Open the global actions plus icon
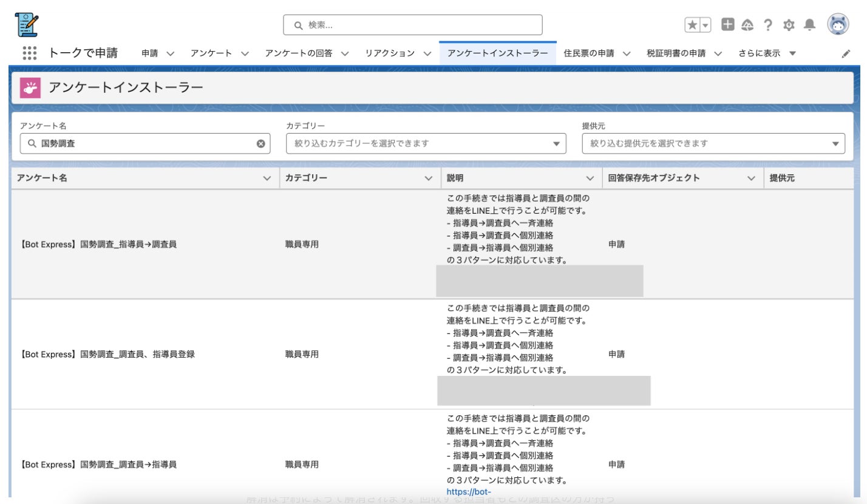 (727, 24)
